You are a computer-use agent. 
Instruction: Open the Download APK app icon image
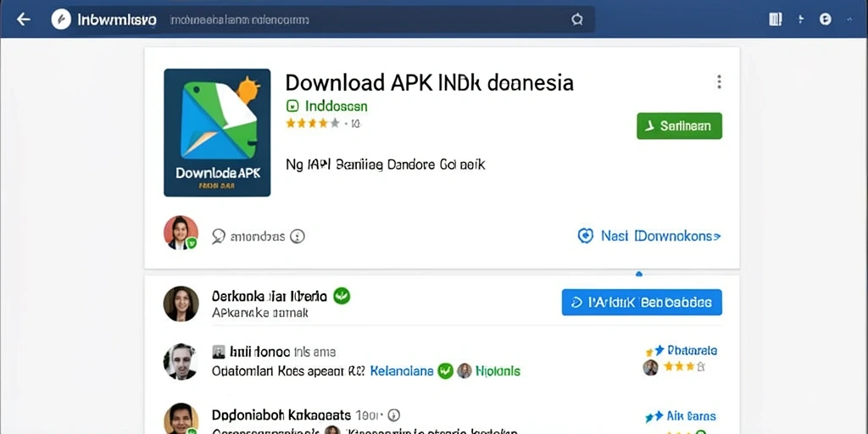click(x=217, y=132)
